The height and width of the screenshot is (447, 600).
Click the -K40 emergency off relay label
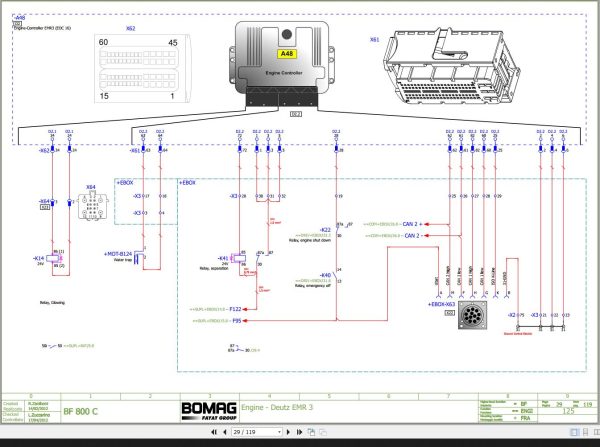325,276
